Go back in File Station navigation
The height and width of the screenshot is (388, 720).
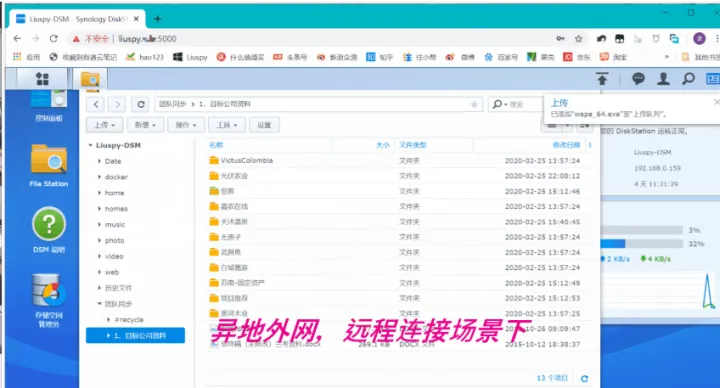pos(96,104)
